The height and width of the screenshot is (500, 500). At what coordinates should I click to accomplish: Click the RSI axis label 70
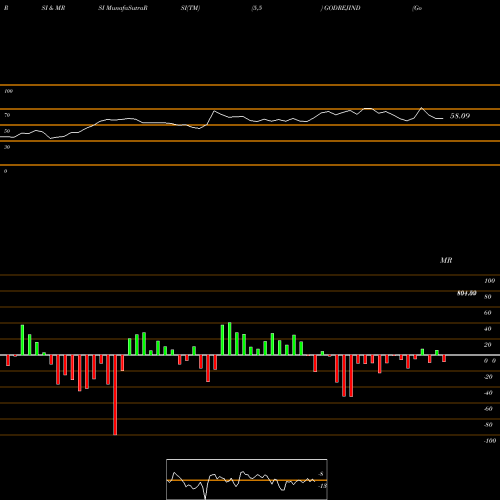pos(7,115)
